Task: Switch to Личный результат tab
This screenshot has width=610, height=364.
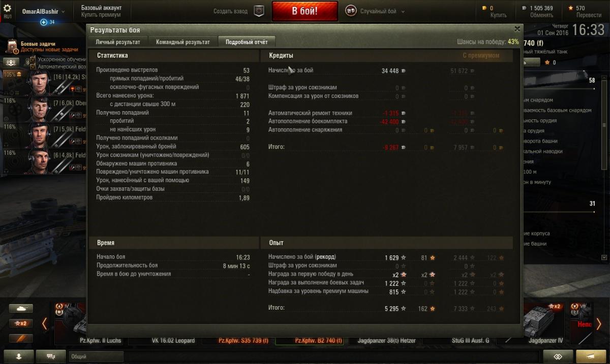Action: point(118,42)
